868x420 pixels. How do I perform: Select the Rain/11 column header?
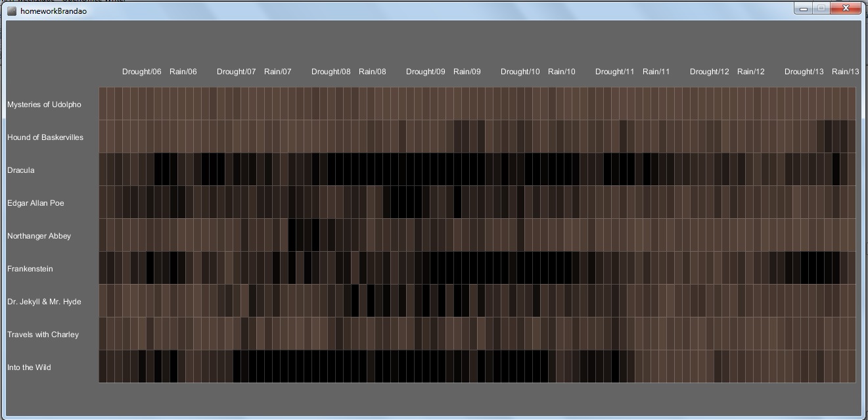[656, 72]
